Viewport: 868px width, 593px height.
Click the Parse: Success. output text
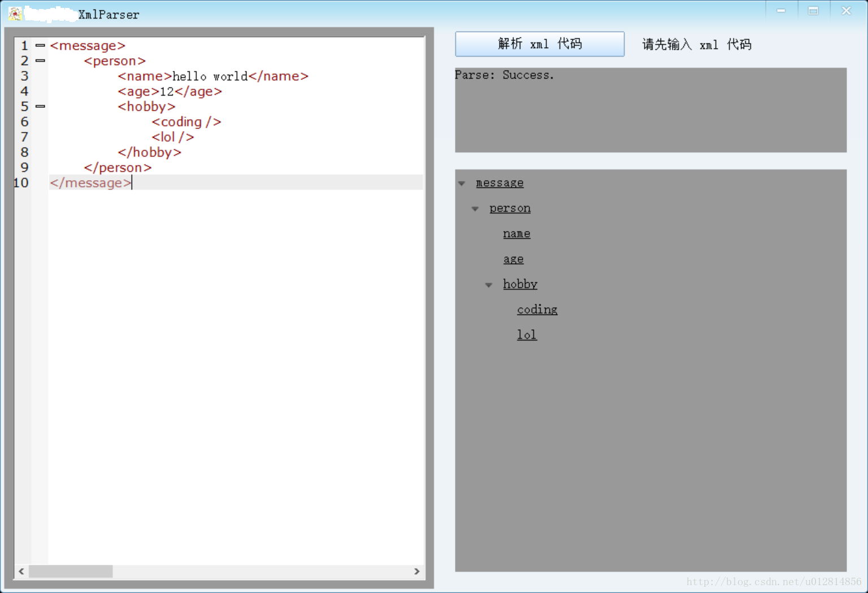[x=504, y=75]
